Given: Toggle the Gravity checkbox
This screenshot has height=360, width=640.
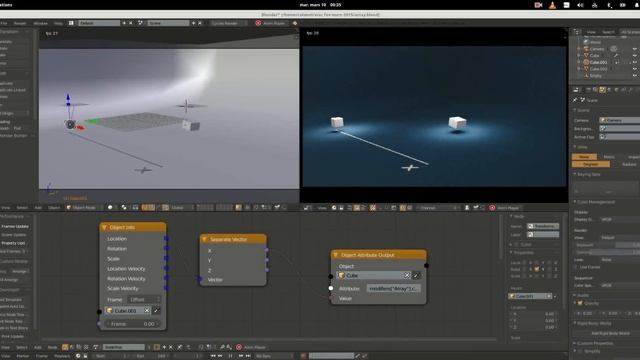Looking at the screenshot, I should coord(580,303).
